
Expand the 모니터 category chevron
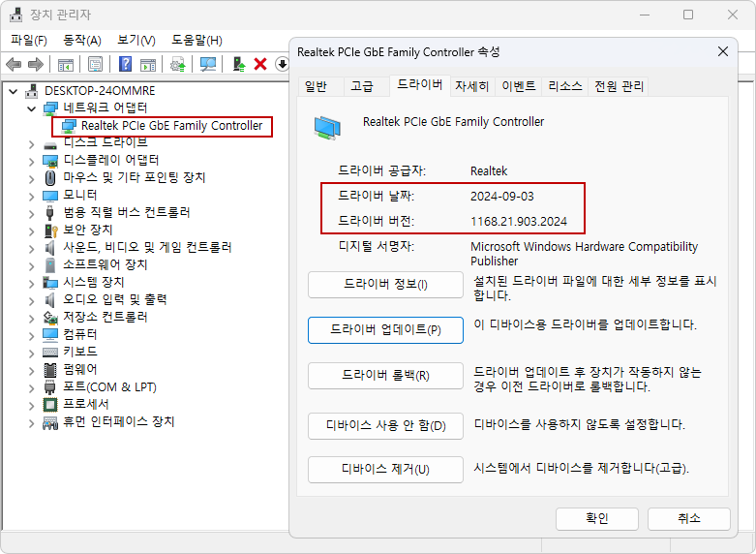coord(32,197)
